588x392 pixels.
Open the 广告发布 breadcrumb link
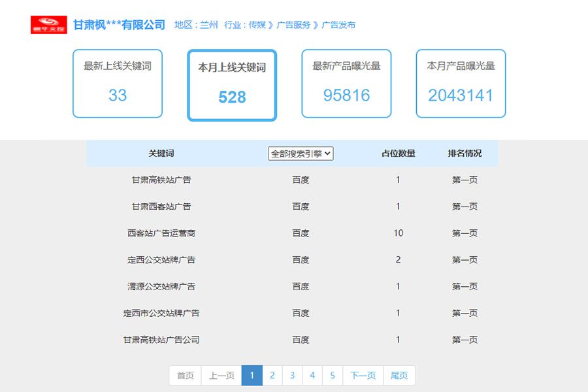(339, 25)
